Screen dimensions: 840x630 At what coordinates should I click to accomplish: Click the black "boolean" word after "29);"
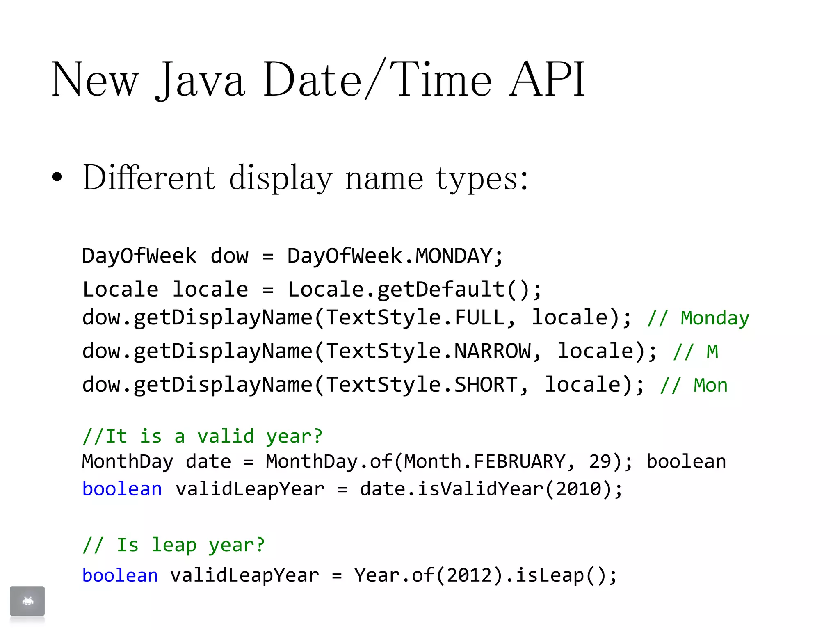[x=686, y=461]
